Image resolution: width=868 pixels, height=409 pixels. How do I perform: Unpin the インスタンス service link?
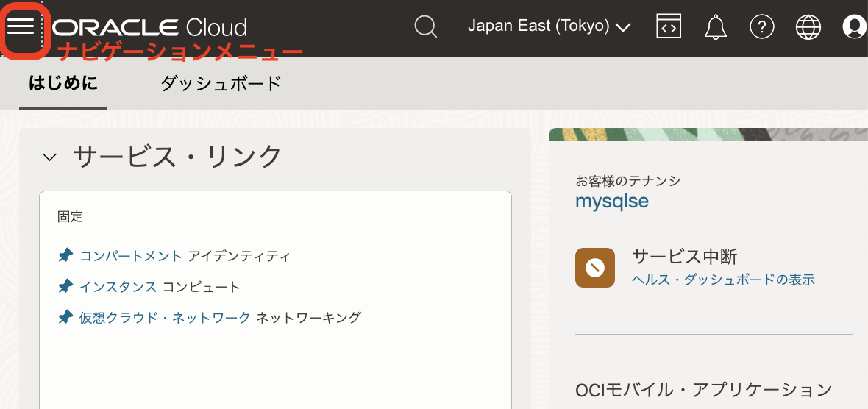pos(65,286)
